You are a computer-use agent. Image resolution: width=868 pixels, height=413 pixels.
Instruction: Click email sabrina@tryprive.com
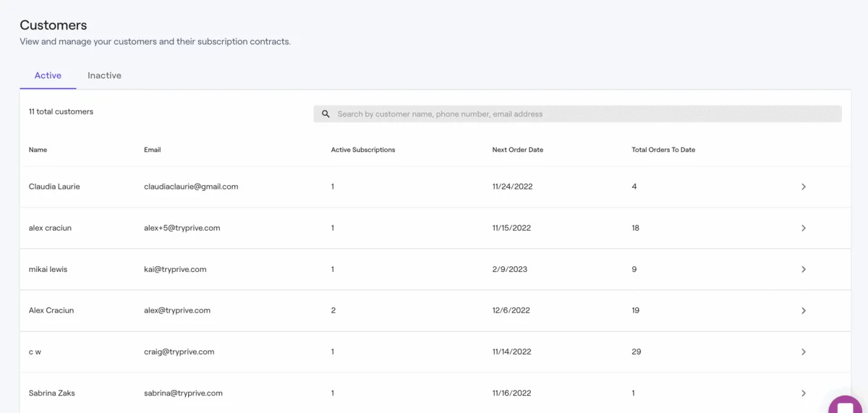pos(183,393)
